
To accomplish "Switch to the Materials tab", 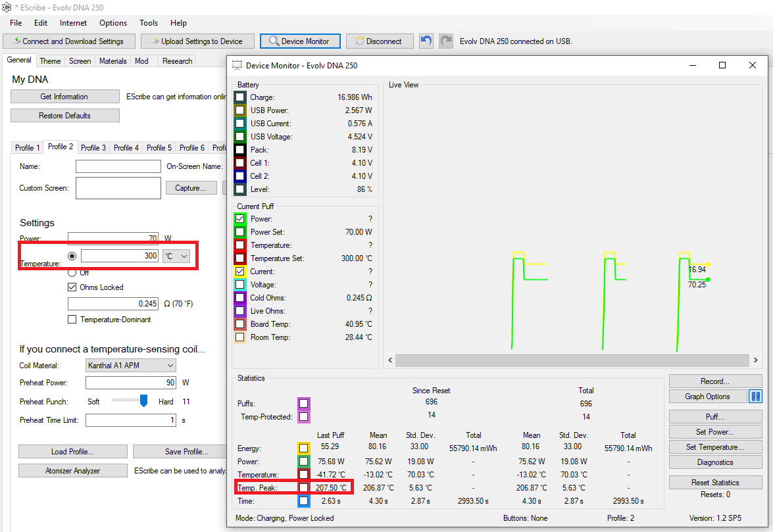I will pos(113,61).
